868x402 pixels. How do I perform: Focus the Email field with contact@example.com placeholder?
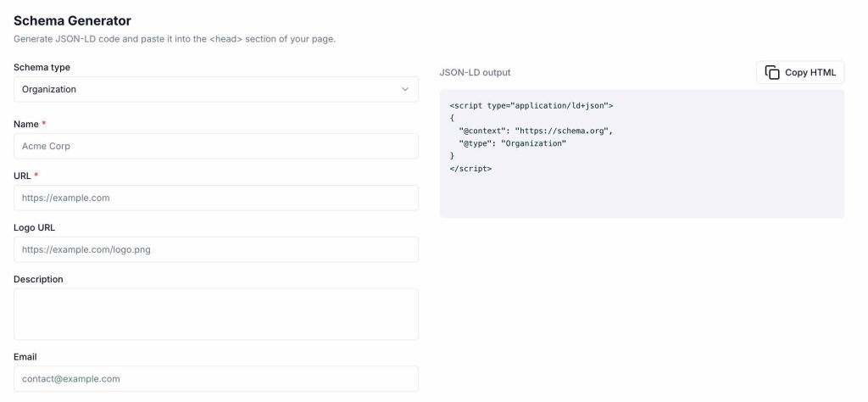coord(216,379)
